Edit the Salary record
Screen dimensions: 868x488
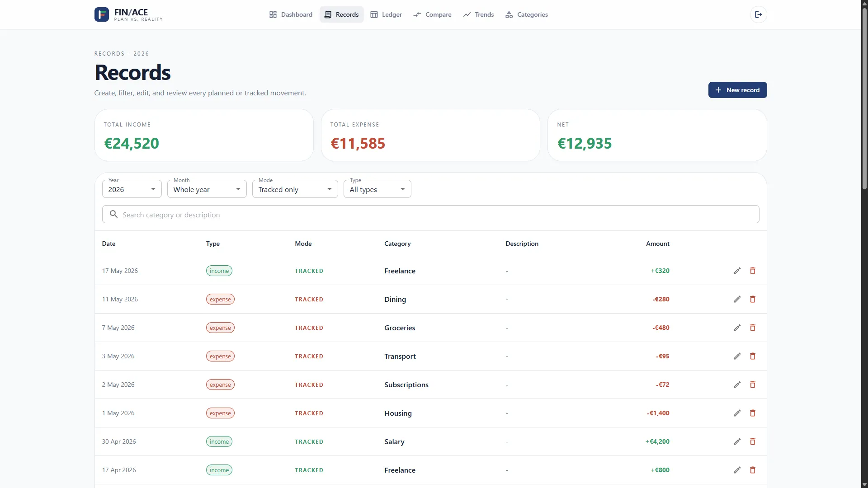click(x=737, y=441)
